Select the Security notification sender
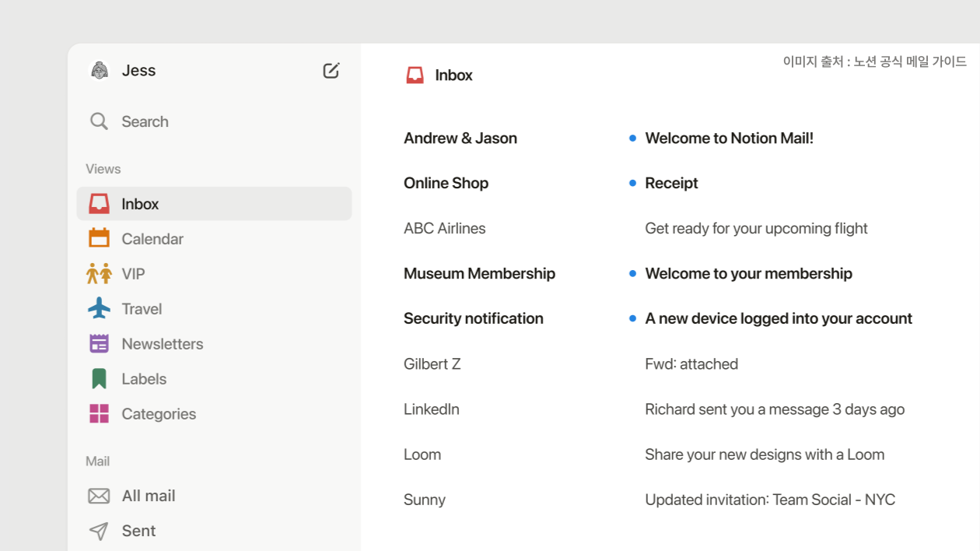980x551 pixels. coord(474,319)
